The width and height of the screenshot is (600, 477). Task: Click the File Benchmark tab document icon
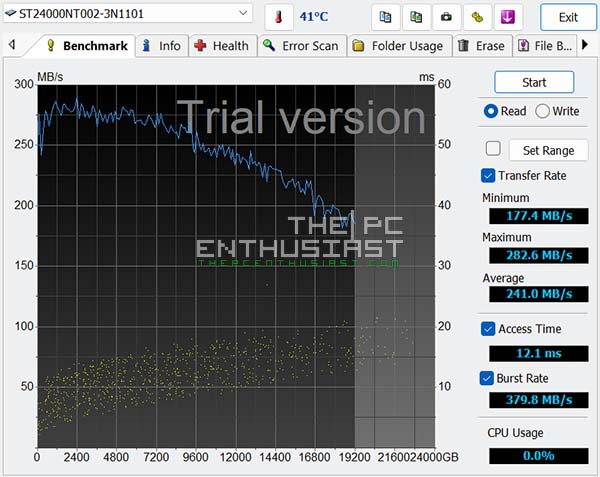523,46
